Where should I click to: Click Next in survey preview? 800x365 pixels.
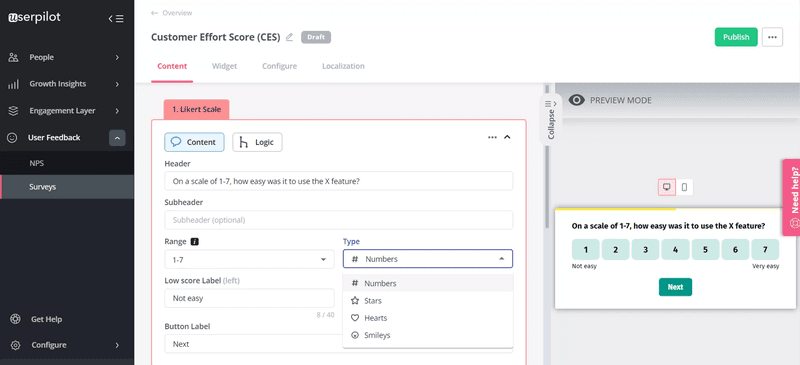[x=675, y=287]
